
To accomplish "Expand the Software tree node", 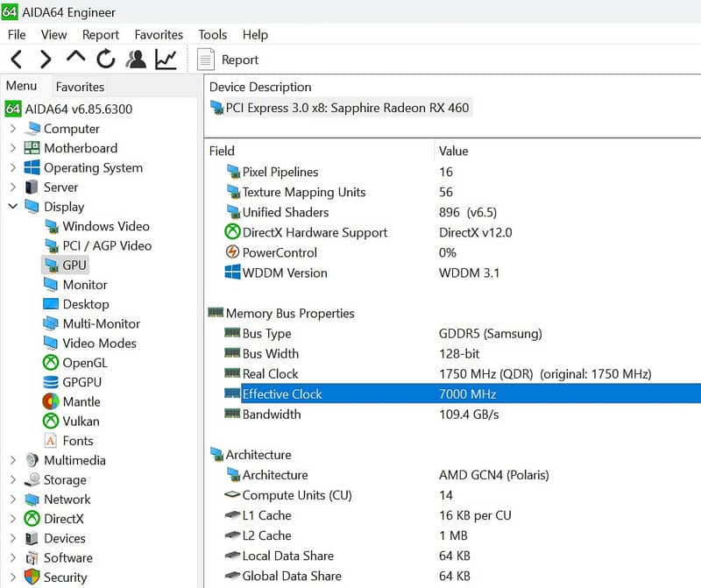I will (x=13, y=557).
